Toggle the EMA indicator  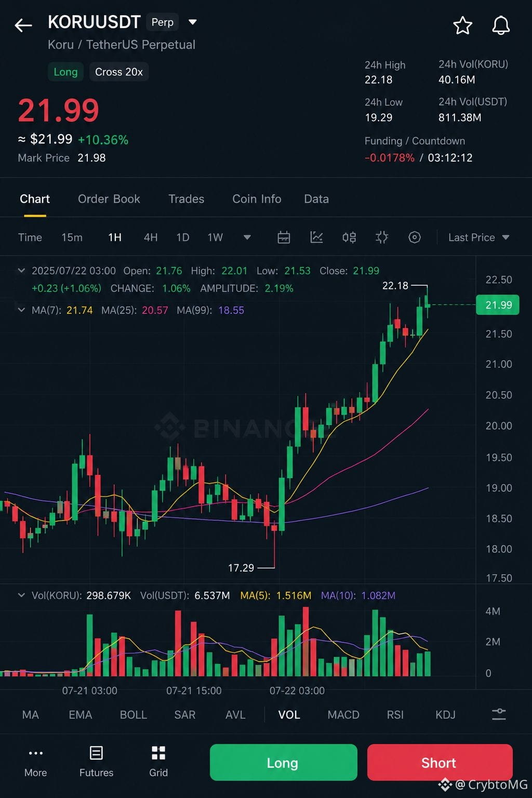pos(81,715)
